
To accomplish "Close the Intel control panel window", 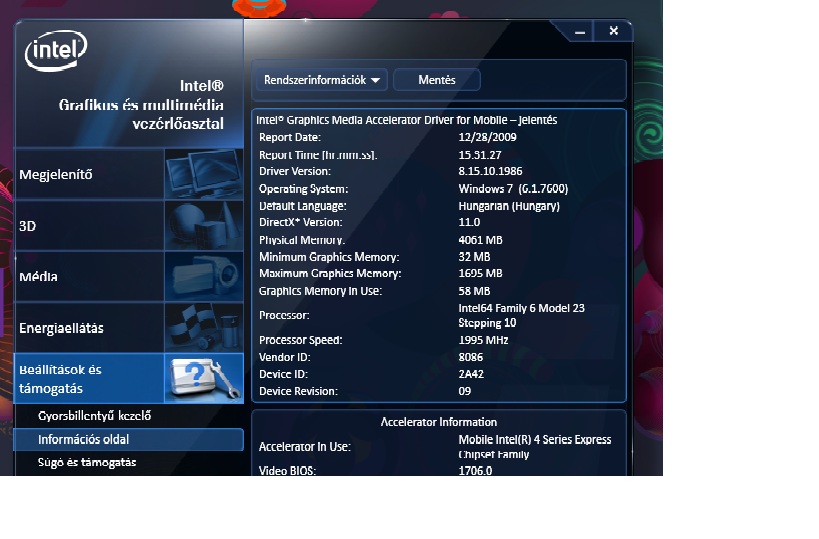I will 614,31.
